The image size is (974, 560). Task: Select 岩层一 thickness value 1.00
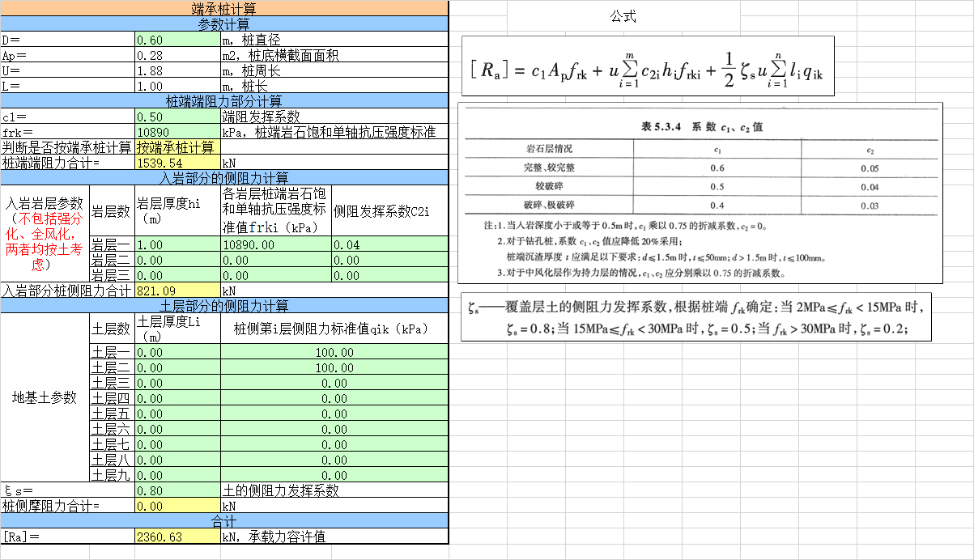(x=178, y=244)
